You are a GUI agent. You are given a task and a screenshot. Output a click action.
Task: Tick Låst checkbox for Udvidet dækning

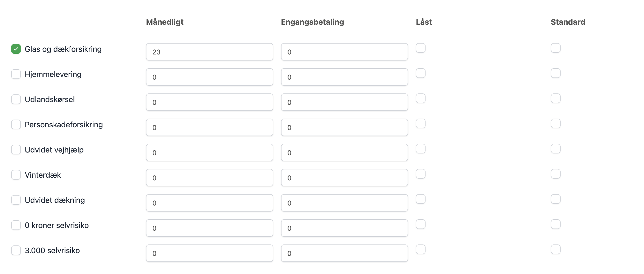point(420,199)
